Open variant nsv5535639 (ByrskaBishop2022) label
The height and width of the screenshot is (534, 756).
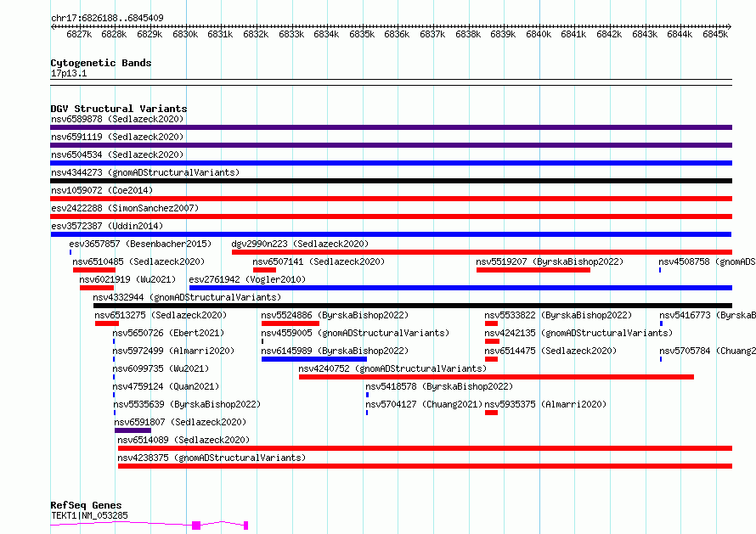[187, 404]
